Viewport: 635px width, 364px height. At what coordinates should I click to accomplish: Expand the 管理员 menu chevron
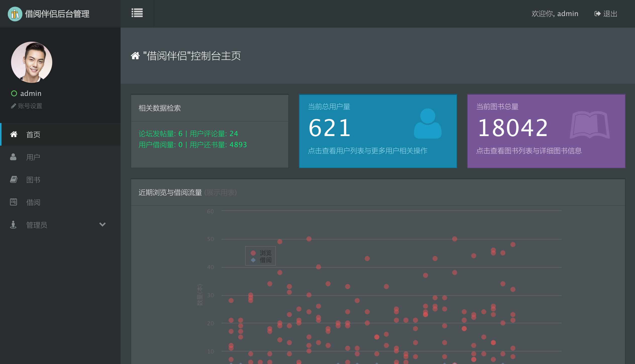click(x=102, y=224)
